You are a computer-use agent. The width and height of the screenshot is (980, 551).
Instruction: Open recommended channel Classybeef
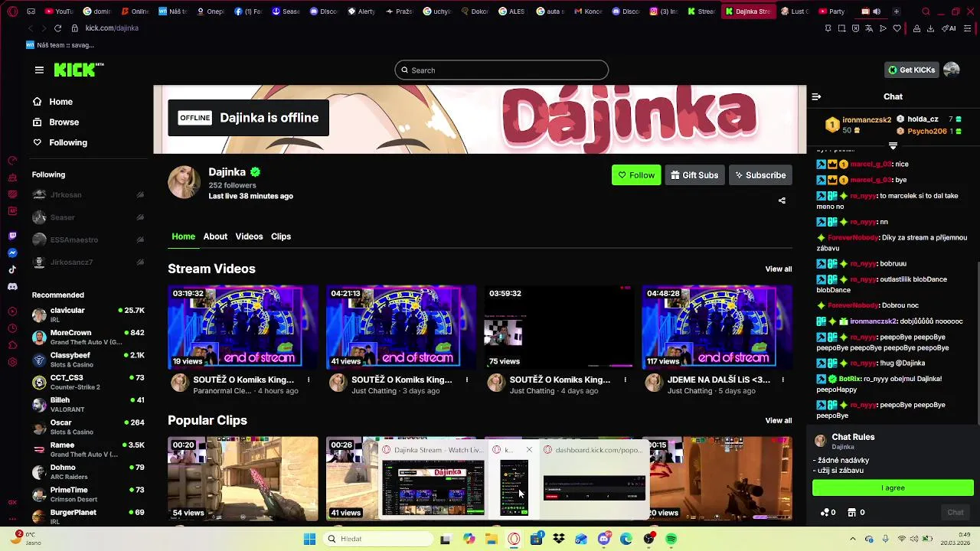coord(88,360)
